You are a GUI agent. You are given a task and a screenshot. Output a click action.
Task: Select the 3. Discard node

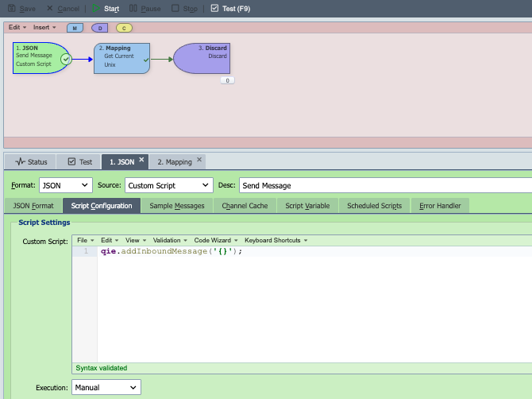[x=202, y=58]
